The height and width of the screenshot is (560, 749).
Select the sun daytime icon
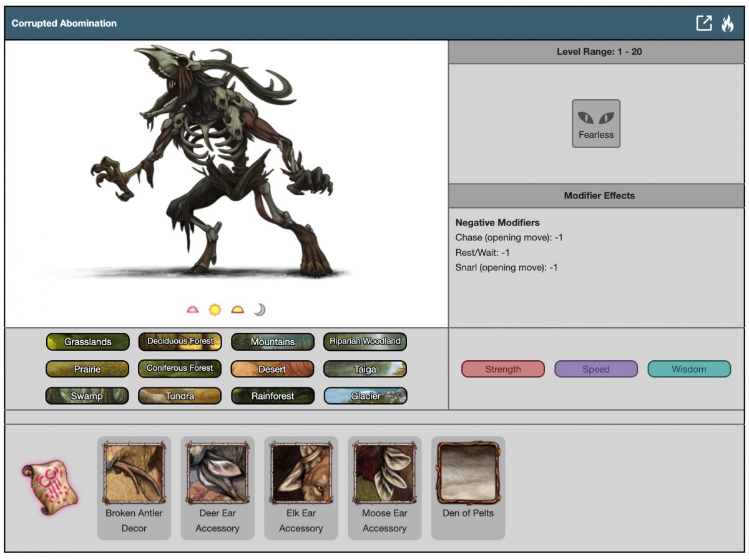(x=215, y=310)
